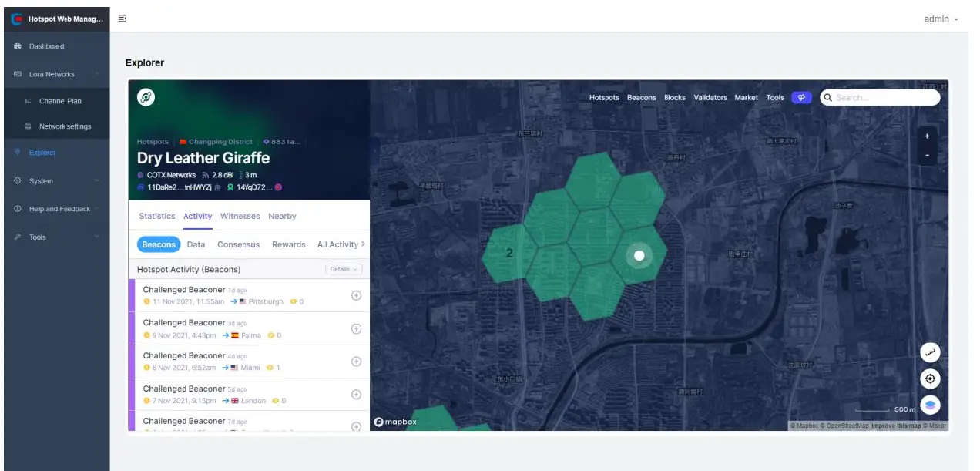Copy the hotspot address 11DaRe2…tnHWYZj

pyautogui.click(x=217, y=187)
